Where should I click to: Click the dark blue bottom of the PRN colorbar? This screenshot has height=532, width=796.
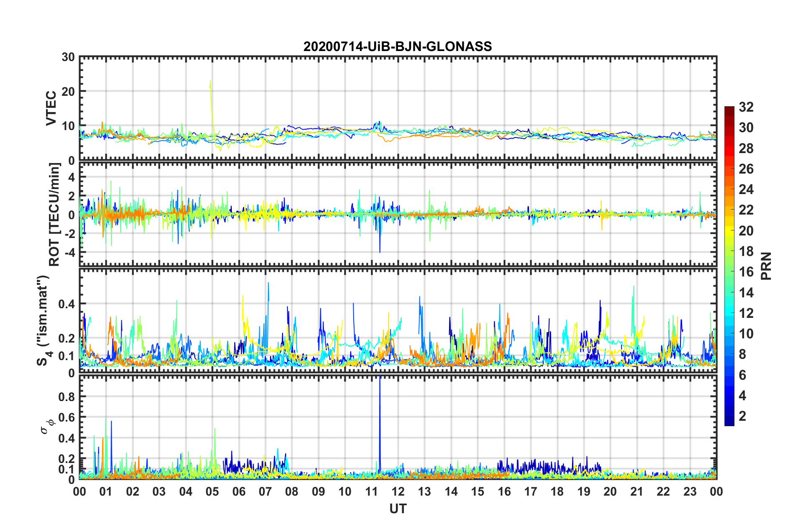[729, 422]
